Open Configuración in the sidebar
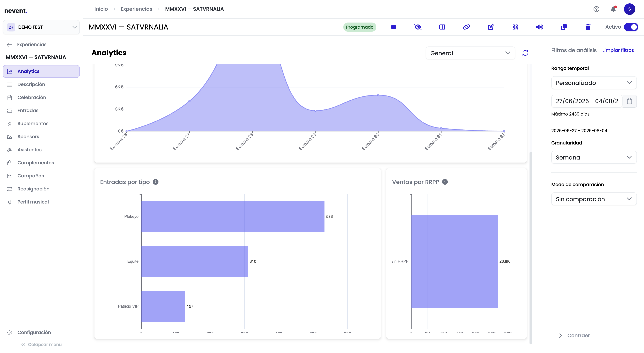Screen dimensions: 644x353 point(41,332)
